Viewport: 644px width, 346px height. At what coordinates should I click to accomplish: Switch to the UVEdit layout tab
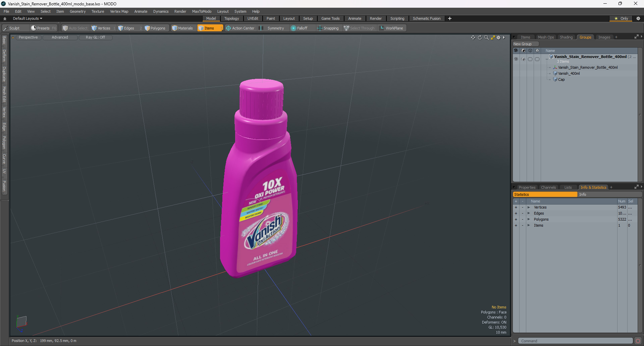point(253,18)
